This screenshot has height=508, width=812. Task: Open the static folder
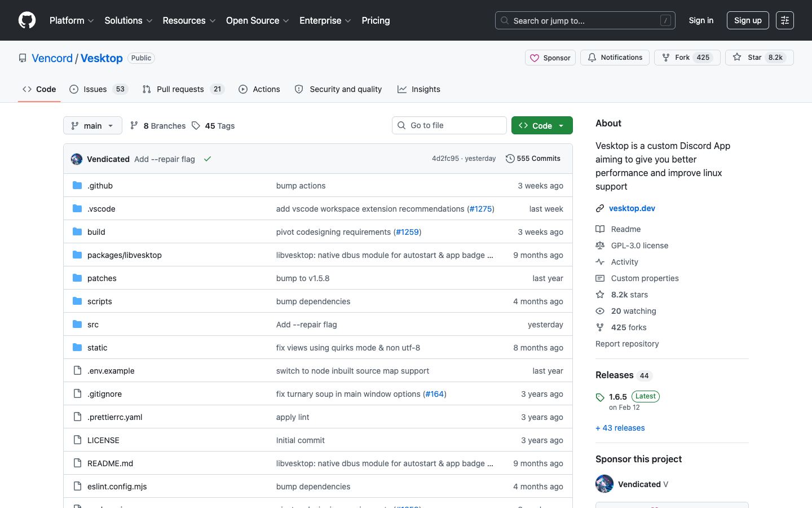point(98,348)
